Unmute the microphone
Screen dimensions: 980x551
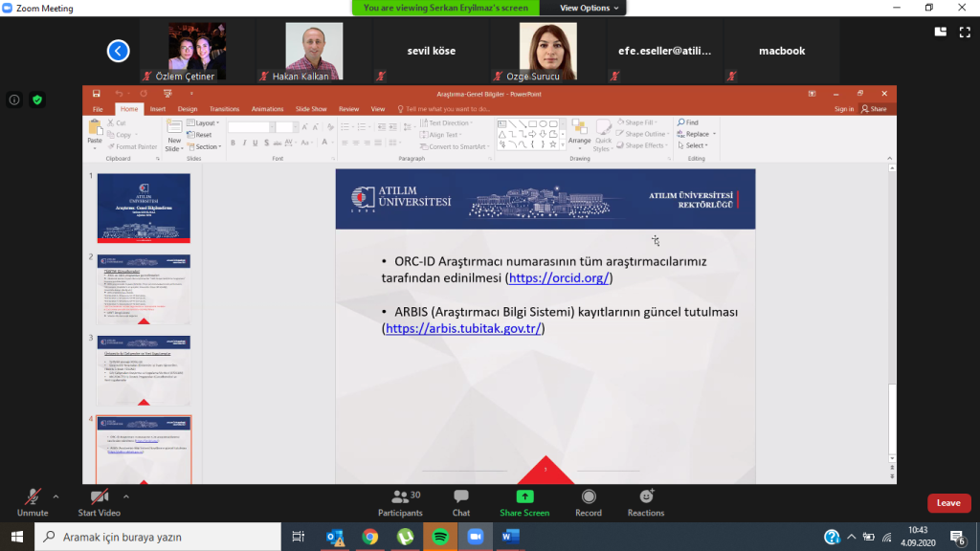tap(33, 497)
